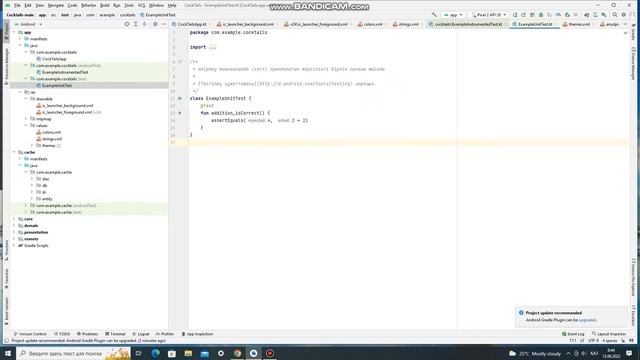Screen dimensions: 640x360
Task: Open Windows notification center icon
Action: (629, 353)
